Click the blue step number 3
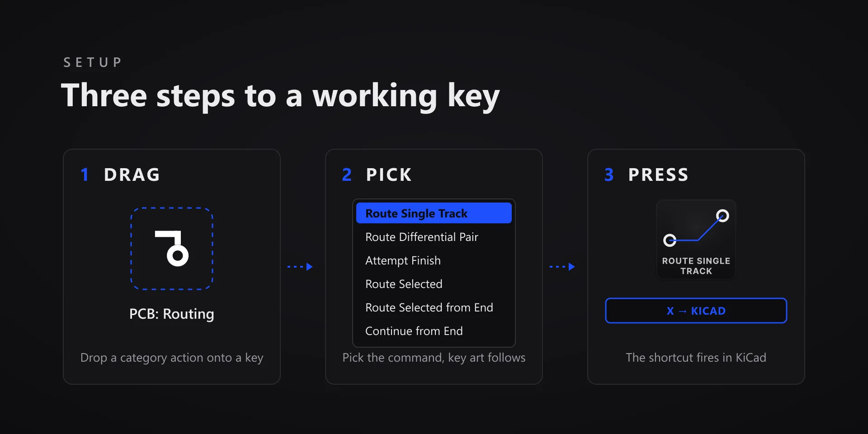 pyautogui.click(x=609, y=175)
